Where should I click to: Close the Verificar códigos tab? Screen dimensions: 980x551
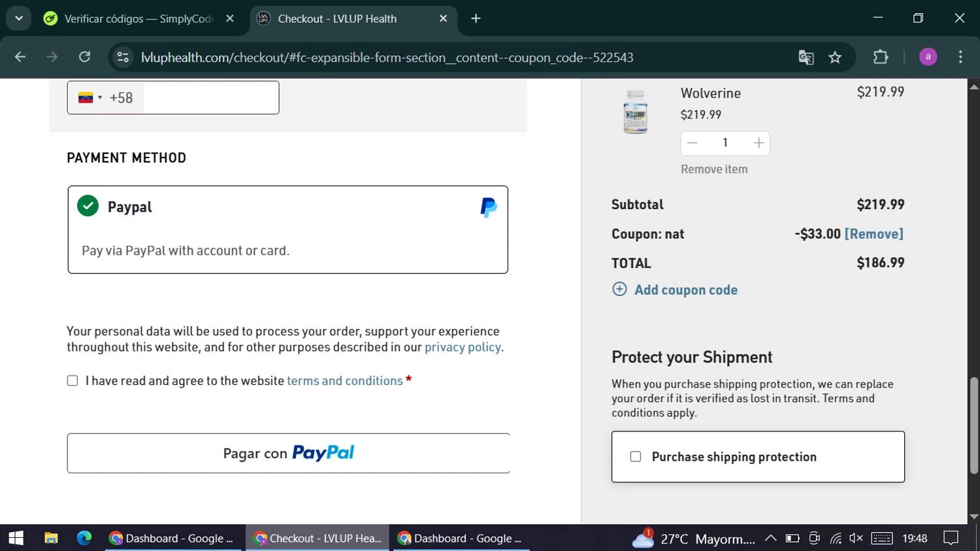[230, 18]
